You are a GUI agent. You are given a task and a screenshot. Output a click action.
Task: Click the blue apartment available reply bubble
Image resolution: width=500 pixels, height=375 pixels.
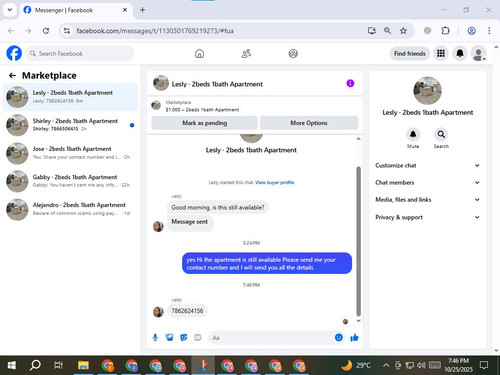click(267, 263)
